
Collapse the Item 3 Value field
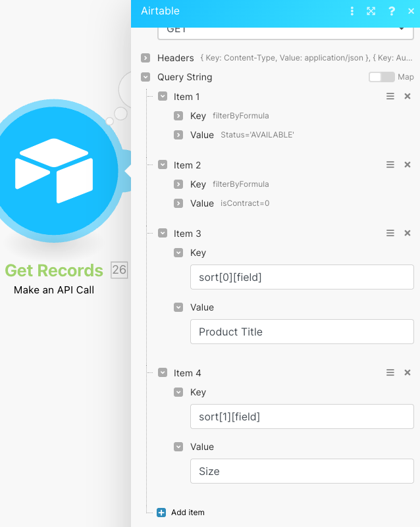(x=178, y=307)
